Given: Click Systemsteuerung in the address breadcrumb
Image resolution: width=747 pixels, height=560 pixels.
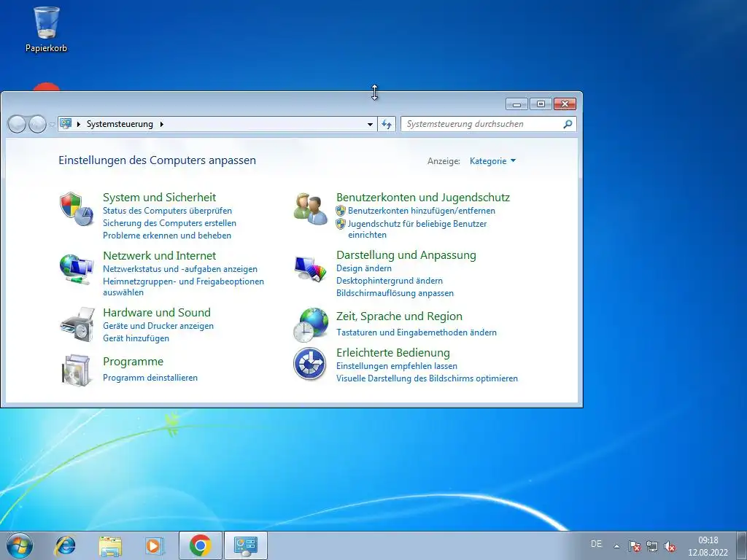Looking at the screenshot, I should (120, 124).
